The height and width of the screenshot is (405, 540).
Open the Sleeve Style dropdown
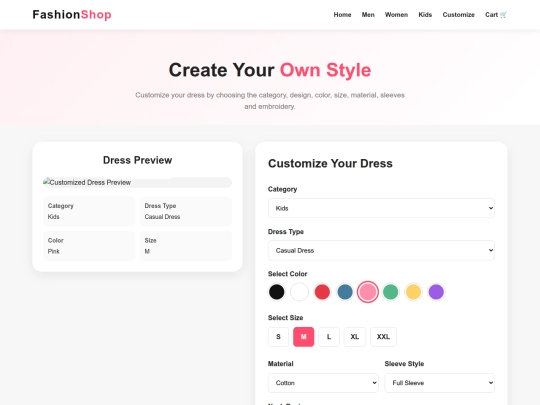pos(440,383)
